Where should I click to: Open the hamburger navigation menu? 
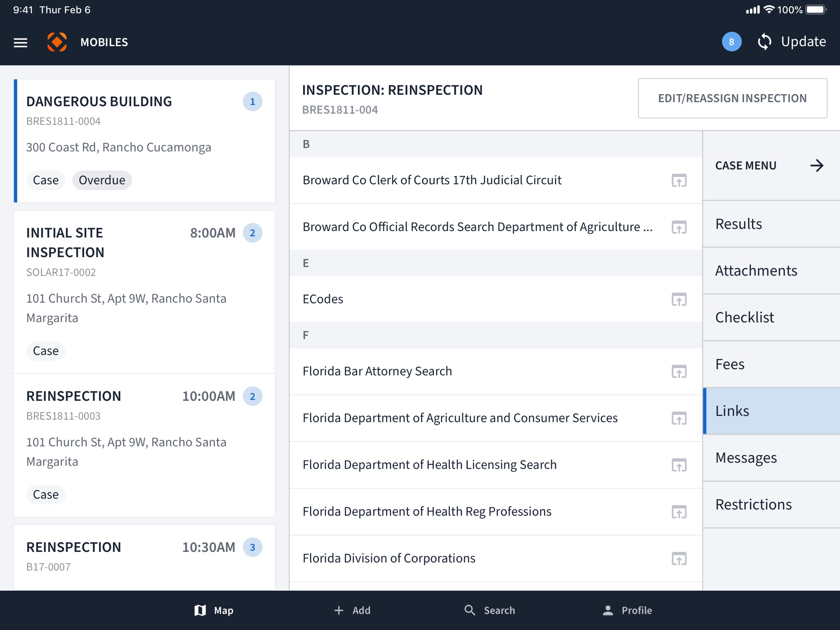(21, 42)
